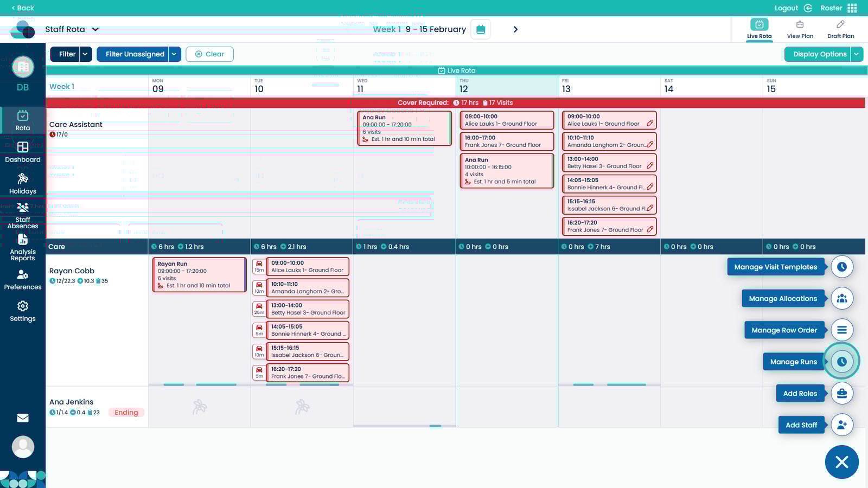Click the Manage Allocations people icon
868x488 pixels.
[841, 298]
